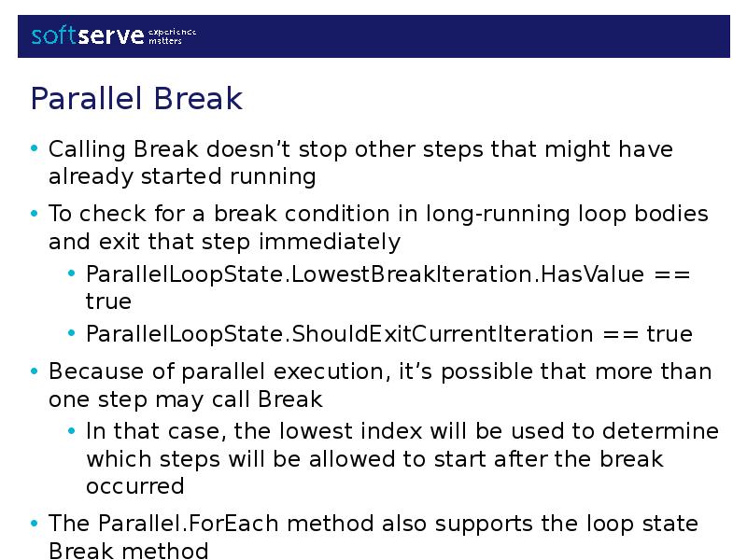Select the "Parallel Break" slide title
Screen dimensions: 747x560
pos(136,99)
